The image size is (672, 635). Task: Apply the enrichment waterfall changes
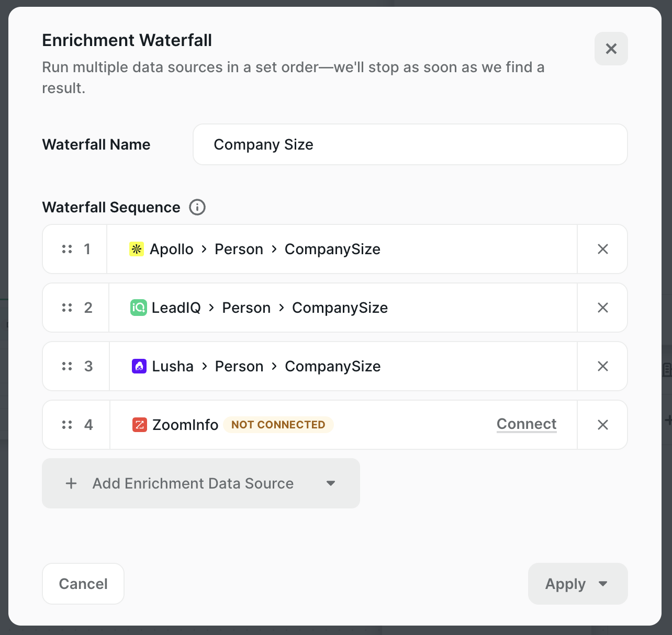point(565,584)
